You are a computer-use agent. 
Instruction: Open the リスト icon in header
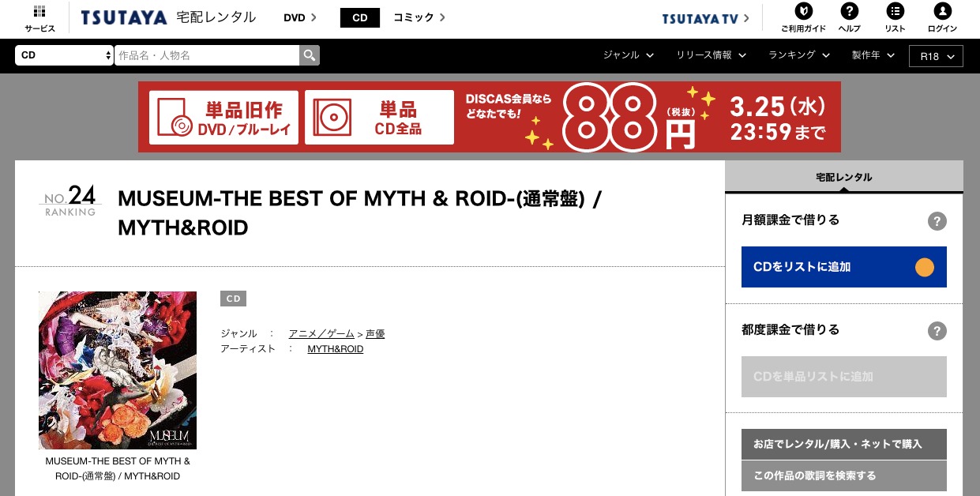click(x=895, y=11)
